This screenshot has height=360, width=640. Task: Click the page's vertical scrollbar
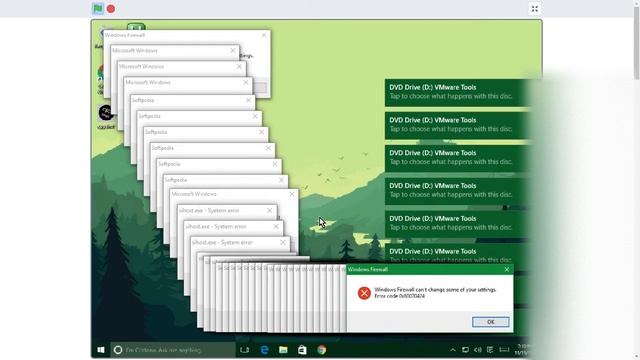[x=636, y=43]
